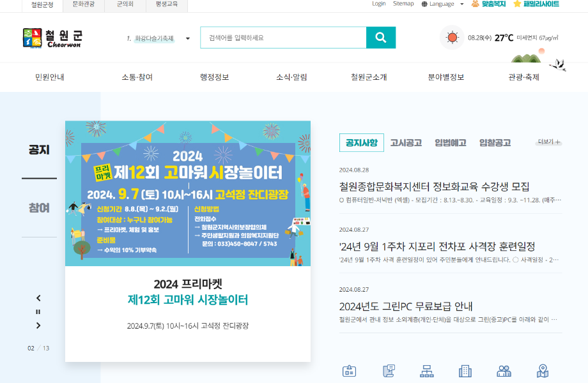Switch to the 고시공고 tab
Viewport: 588px width, 383px height.
(406, 143)
